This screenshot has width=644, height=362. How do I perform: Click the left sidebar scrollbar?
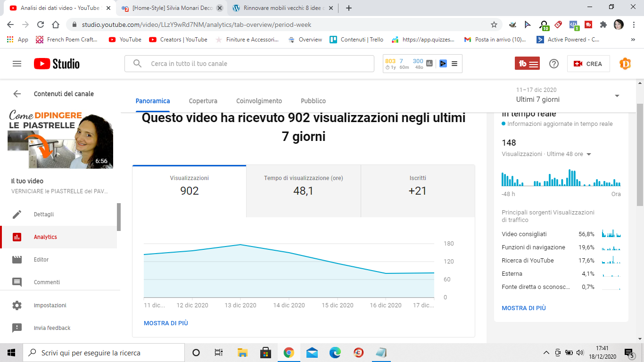119,217
